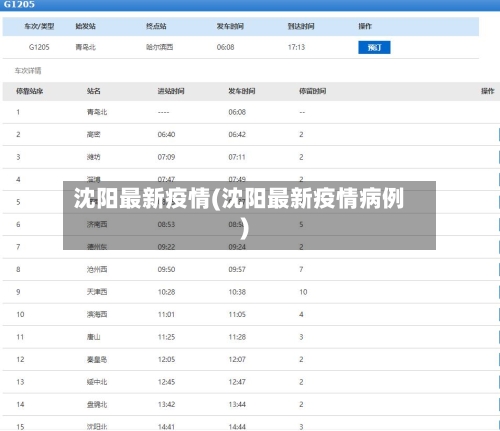Select the 天津西 station name
This screenshot has height=431, width=500.
[x=97, y=292]
